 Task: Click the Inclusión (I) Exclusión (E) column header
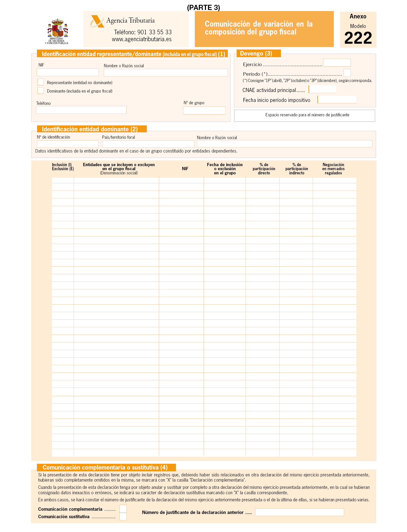(63, 167)
